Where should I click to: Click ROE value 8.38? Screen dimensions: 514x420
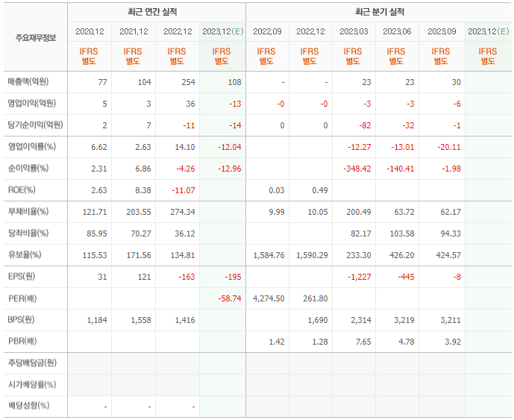(x=143, y=190)
